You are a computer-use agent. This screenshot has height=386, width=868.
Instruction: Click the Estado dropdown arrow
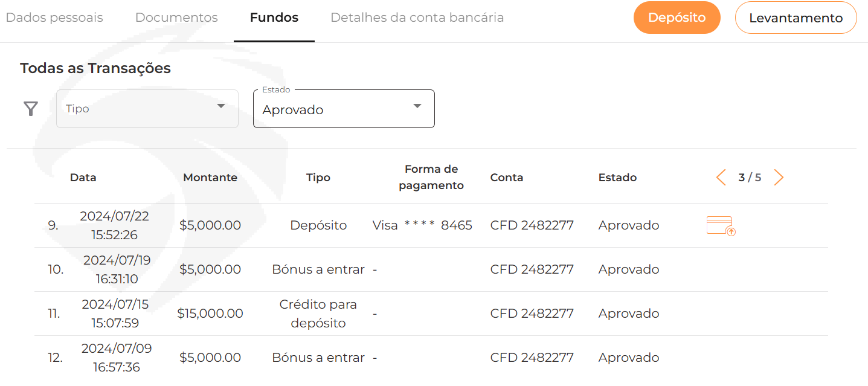coord(417,106)
